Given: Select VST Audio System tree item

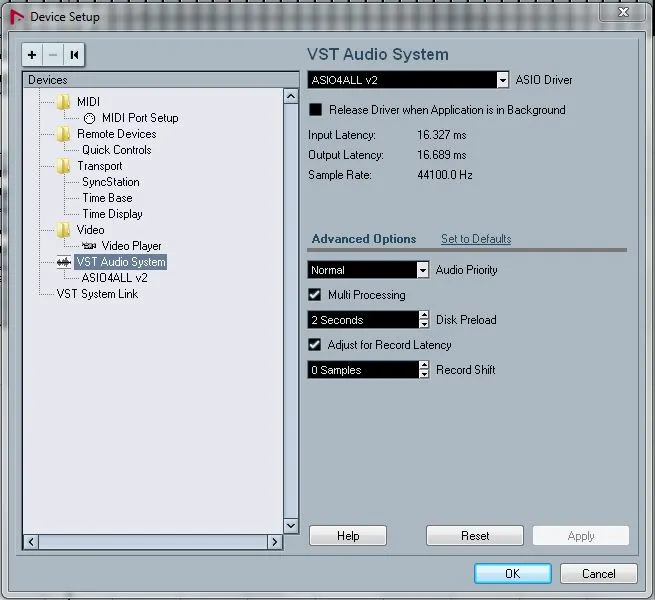Looking at the screenshot, I should click(121, 262).
